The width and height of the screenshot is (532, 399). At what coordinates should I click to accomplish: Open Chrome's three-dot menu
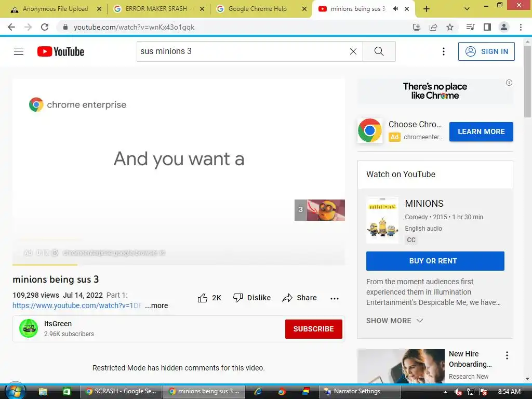(521, 27)
